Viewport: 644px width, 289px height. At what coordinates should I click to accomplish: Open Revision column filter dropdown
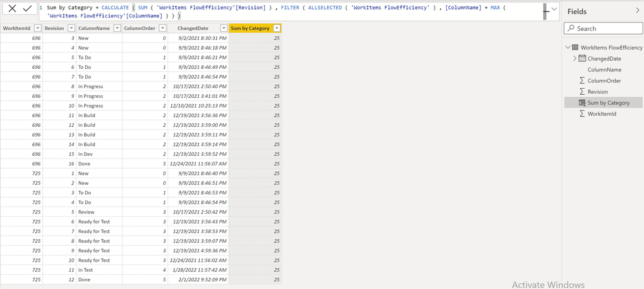[71, 28]
